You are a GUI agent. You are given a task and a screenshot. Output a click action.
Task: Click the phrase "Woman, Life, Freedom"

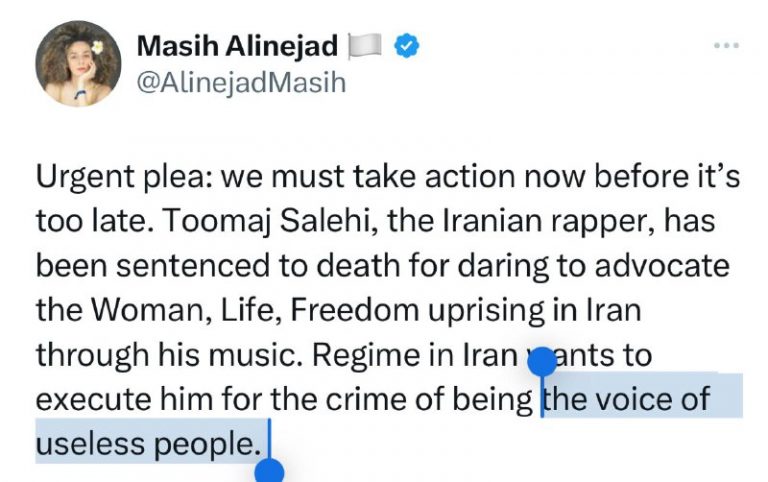click(255, 310)
